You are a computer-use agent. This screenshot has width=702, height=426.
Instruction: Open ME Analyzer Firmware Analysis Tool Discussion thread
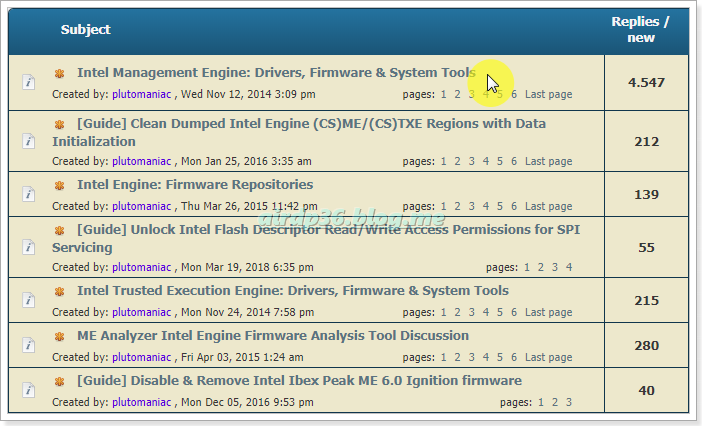pyautogui.click(x=273, y=336)
